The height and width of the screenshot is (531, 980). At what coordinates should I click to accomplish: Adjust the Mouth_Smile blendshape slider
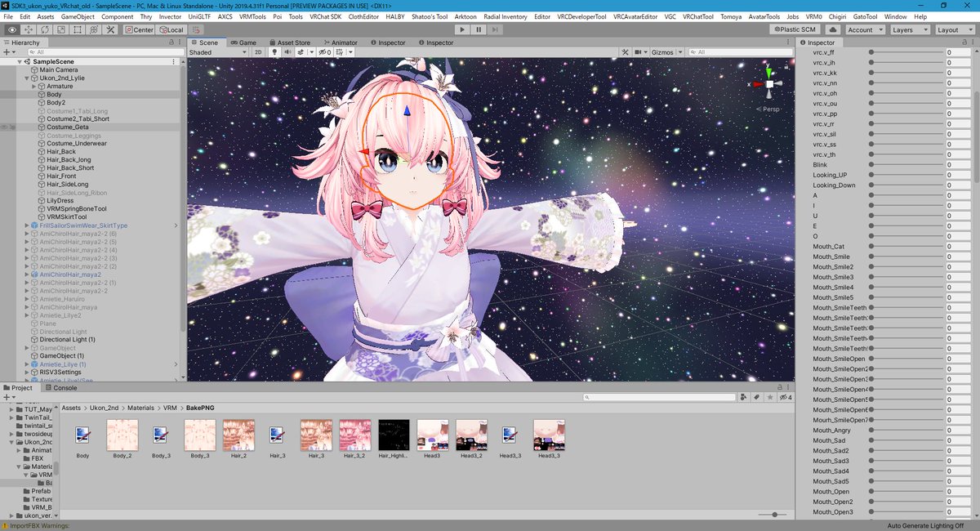(906, 257)
